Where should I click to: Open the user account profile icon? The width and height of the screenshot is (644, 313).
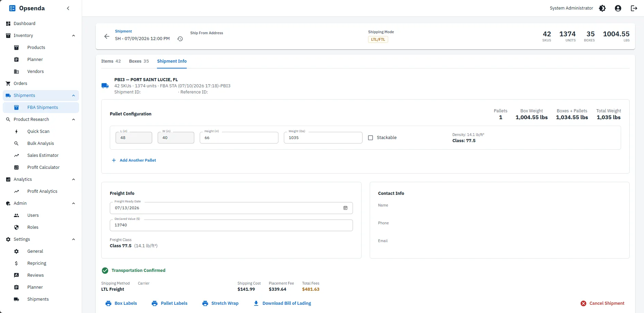tap(618, 8)
